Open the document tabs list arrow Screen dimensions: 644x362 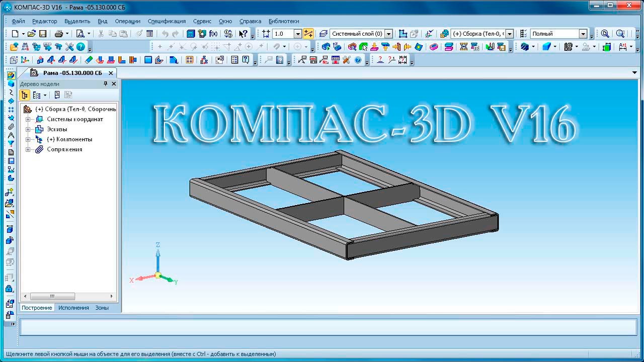634,73
